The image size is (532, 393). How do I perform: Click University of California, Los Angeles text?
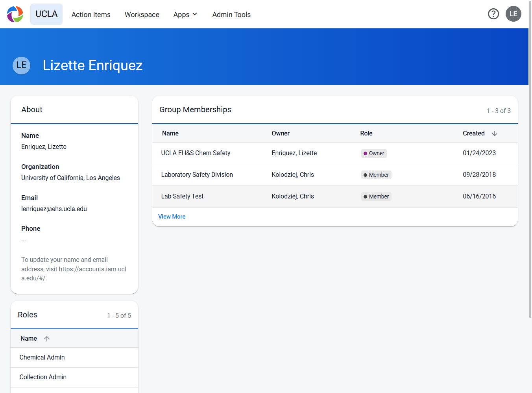pyautogui.click(x=70, y=178)
